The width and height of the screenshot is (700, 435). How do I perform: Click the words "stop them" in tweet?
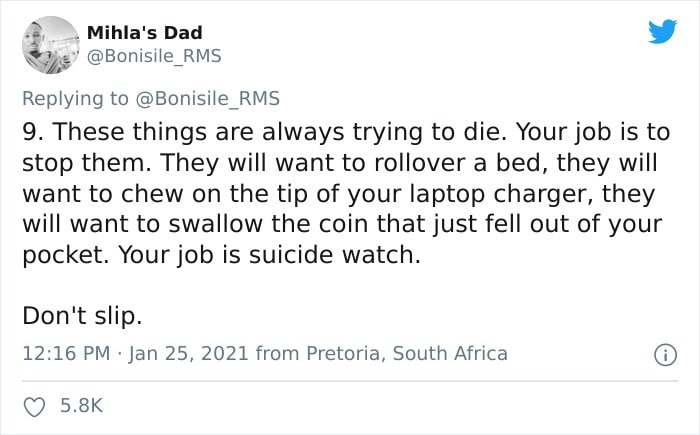(84, 163)
